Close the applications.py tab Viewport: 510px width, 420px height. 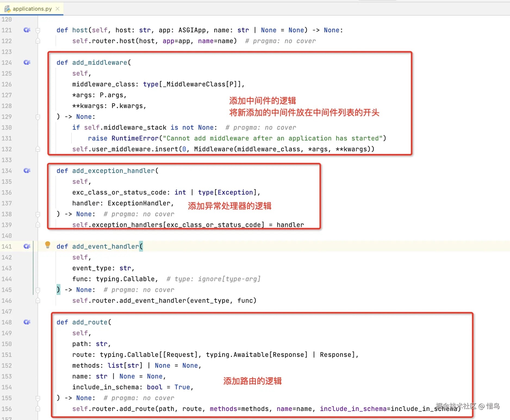[x=58, y=9]
